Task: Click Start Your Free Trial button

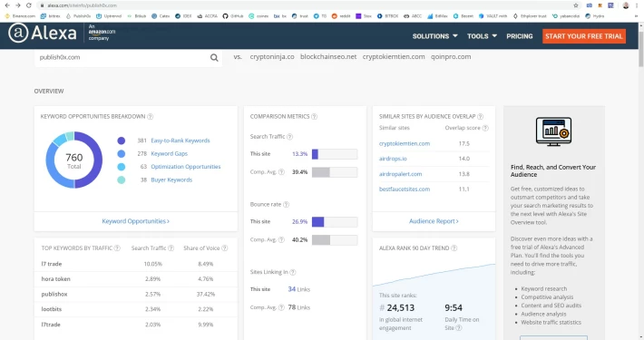Action: point(584,36)
